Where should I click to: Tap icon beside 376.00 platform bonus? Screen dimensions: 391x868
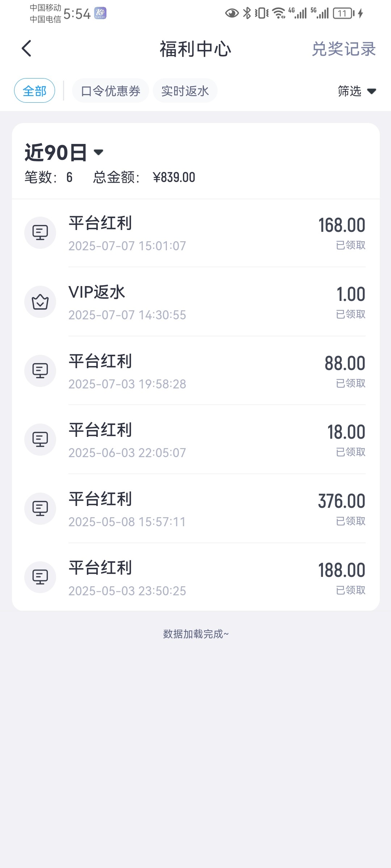point(40,509)
